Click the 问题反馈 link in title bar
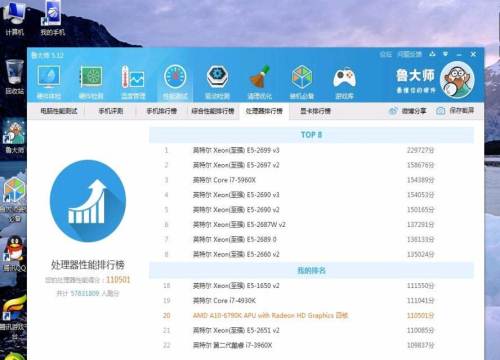Screen dimensions: 500x360 coord(409,54)
